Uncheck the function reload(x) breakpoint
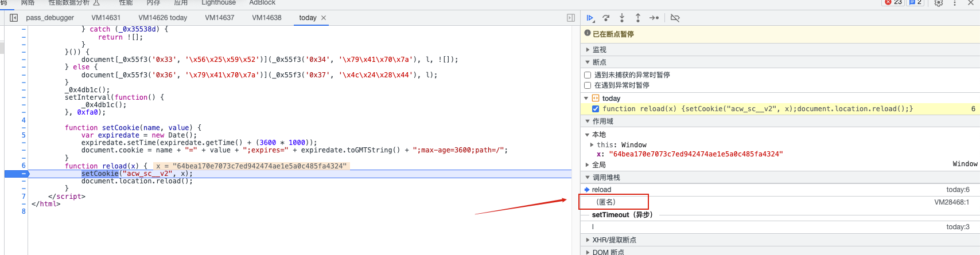Viewport: 980px width, 255px height. pyautogui.click(x=596, y=109)
